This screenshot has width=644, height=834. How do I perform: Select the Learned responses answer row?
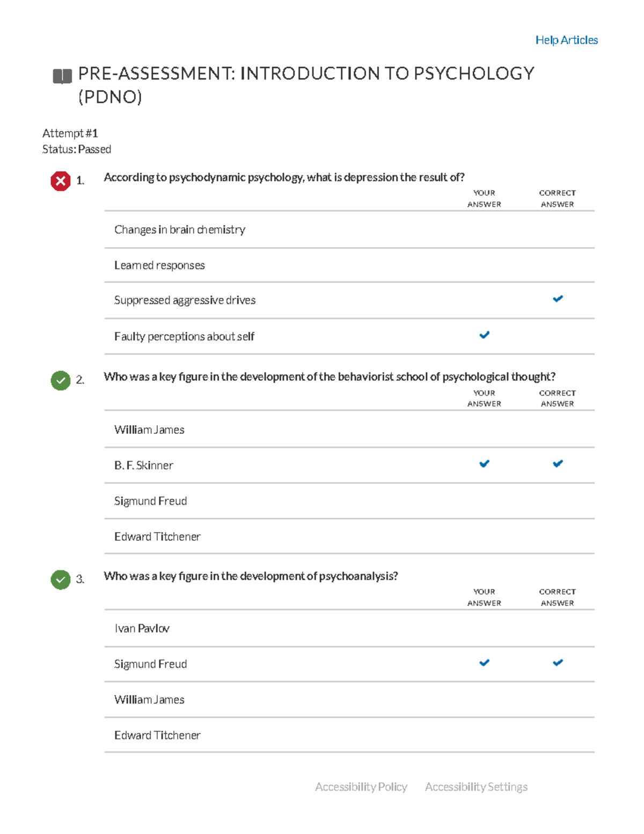(159, 265)
